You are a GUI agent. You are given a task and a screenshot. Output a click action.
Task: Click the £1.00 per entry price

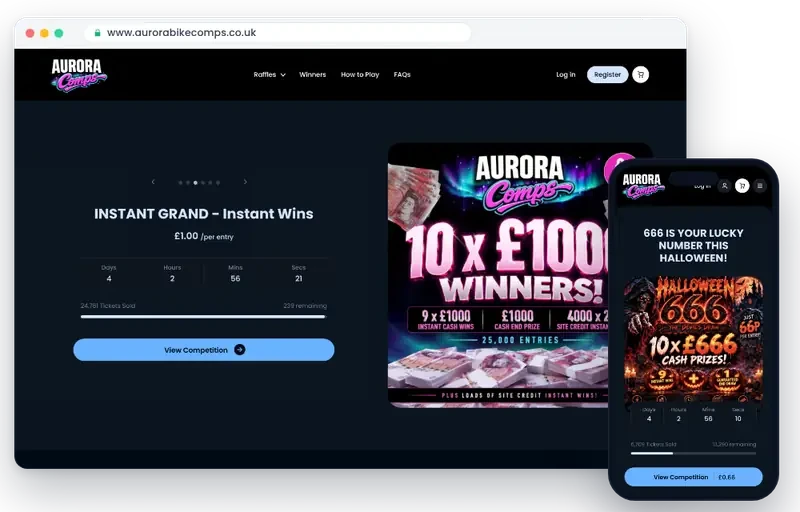point(204,236)
